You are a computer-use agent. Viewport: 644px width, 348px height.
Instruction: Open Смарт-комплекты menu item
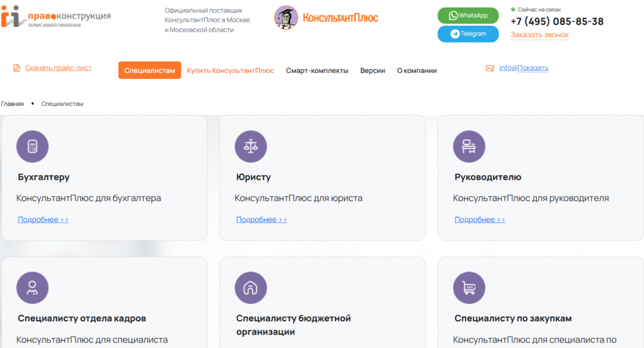pos(317,71)
